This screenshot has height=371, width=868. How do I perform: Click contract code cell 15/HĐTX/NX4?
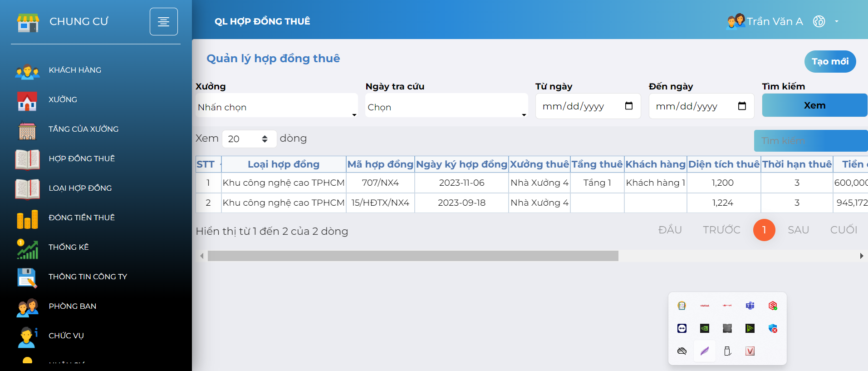380,203
